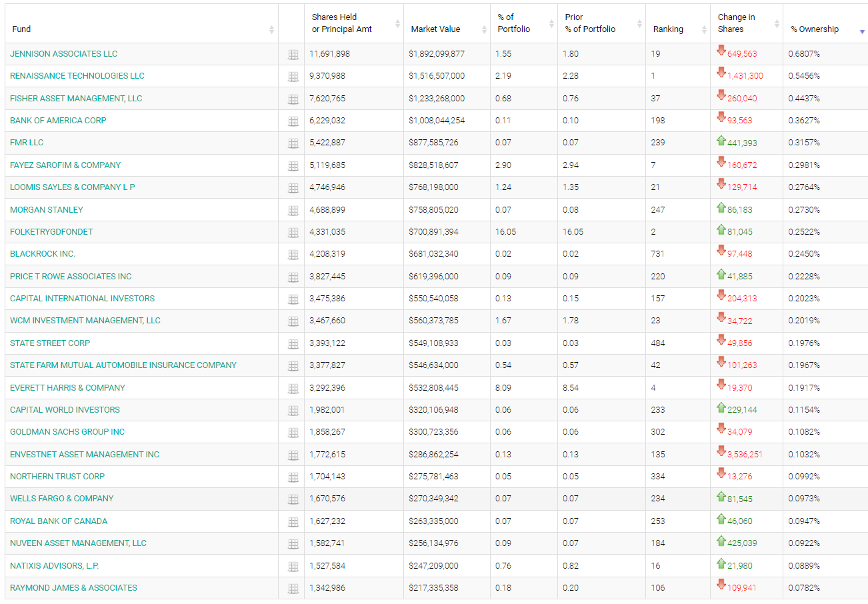
Task: Open MORGAN STANLEY fund link
Action: tap(47, 210)
